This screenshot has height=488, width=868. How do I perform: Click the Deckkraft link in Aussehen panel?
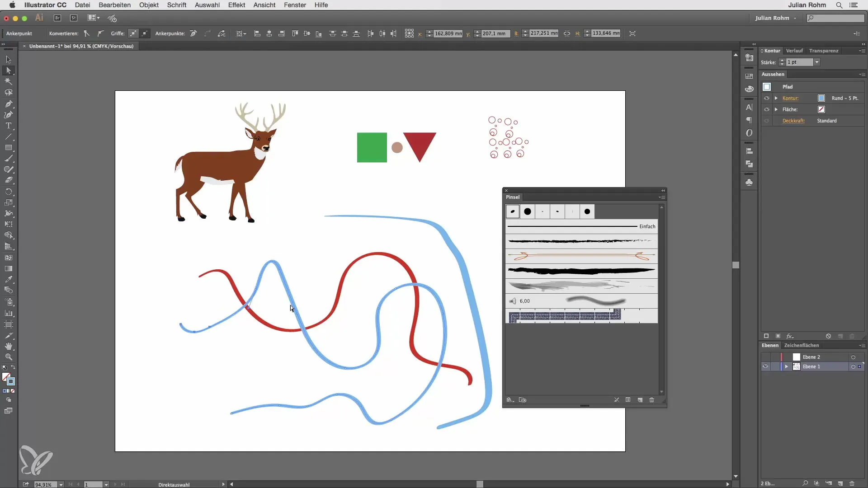click(x=793, y=121)
